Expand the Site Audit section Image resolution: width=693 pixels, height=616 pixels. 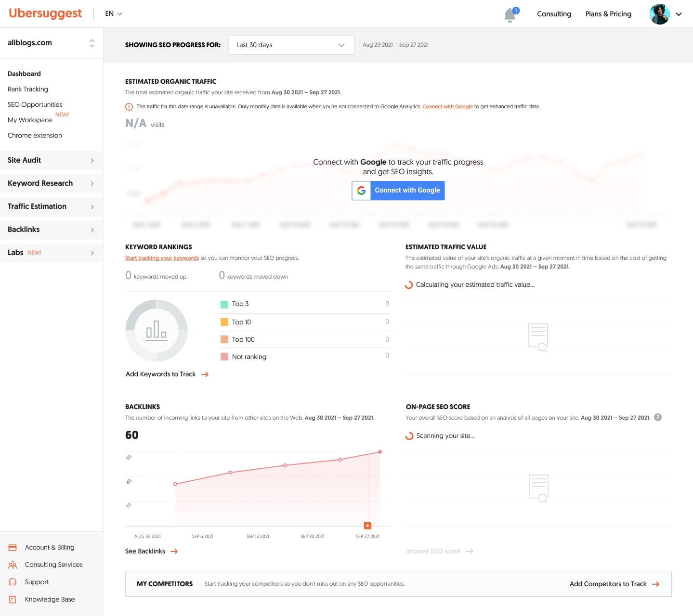(52, 161)
